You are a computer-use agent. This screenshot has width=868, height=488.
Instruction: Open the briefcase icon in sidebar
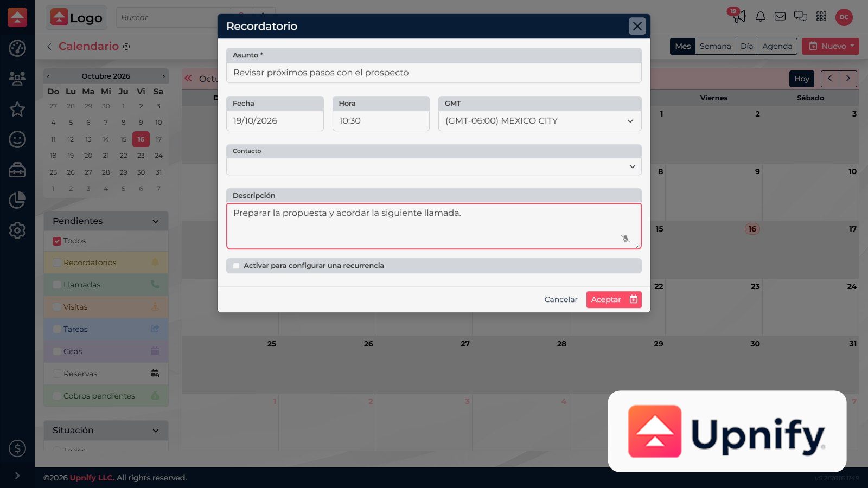(17, 170)
